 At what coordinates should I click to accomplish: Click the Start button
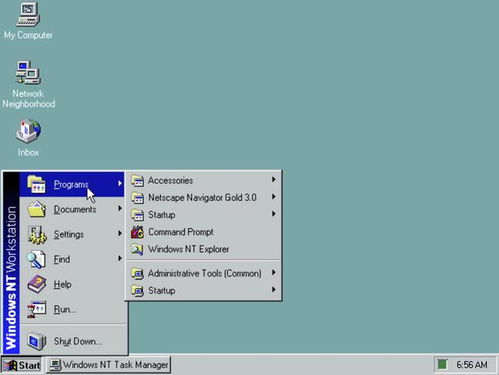[22, 365]
